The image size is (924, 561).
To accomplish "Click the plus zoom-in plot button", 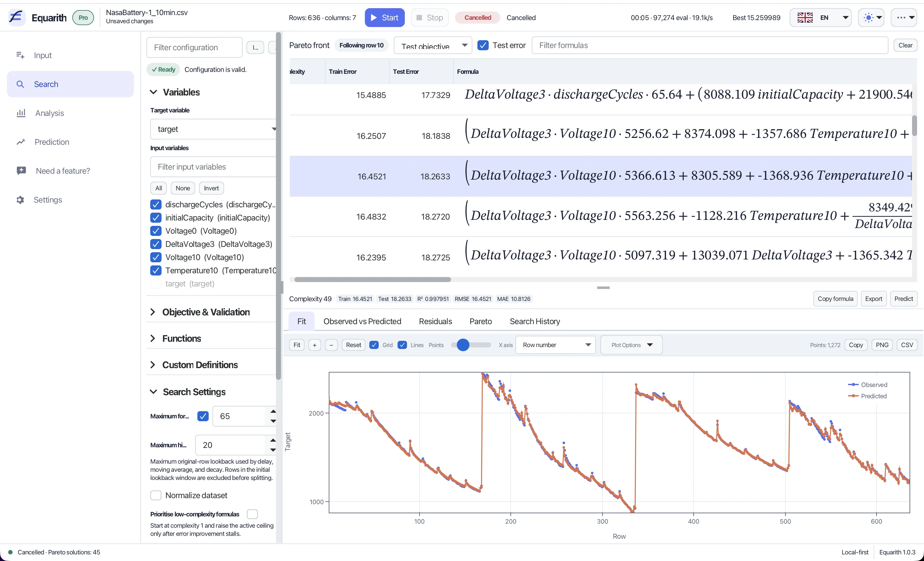I will (x=315, y=345).
